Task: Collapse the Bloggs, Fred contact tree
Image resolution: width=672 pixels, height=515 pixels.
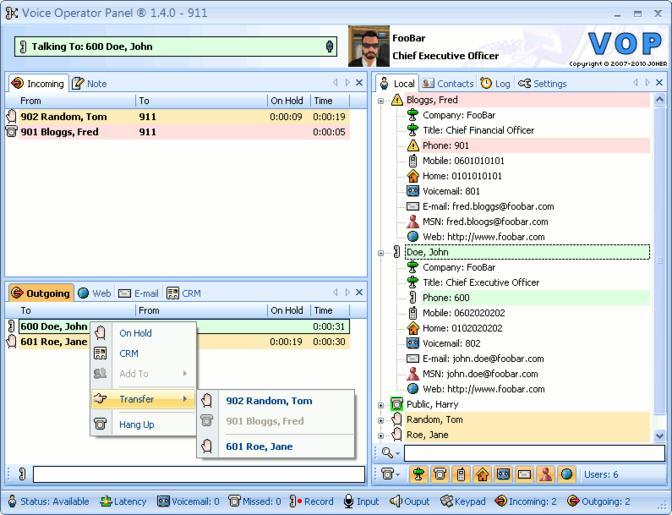Action: tap(381, 100)
